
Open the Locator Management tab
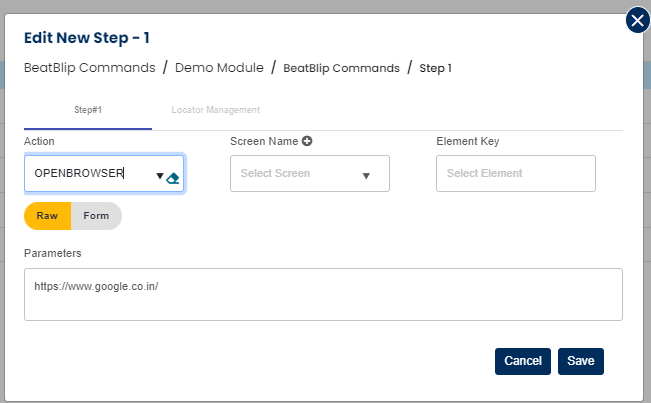[215, 109]
